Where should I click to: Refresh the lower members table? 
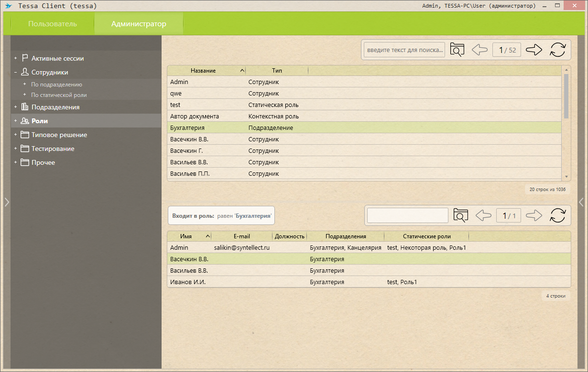coord(558,215)
